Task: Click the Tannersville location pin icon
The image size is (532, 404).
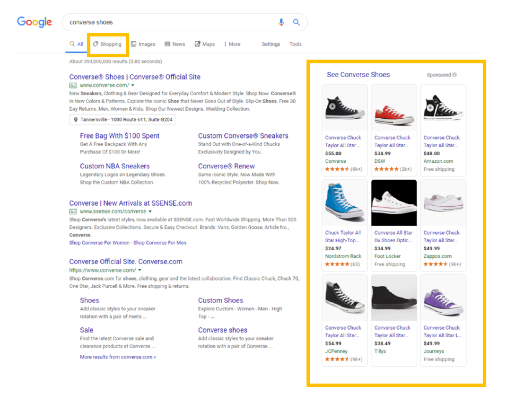Action: coord(76,120)
